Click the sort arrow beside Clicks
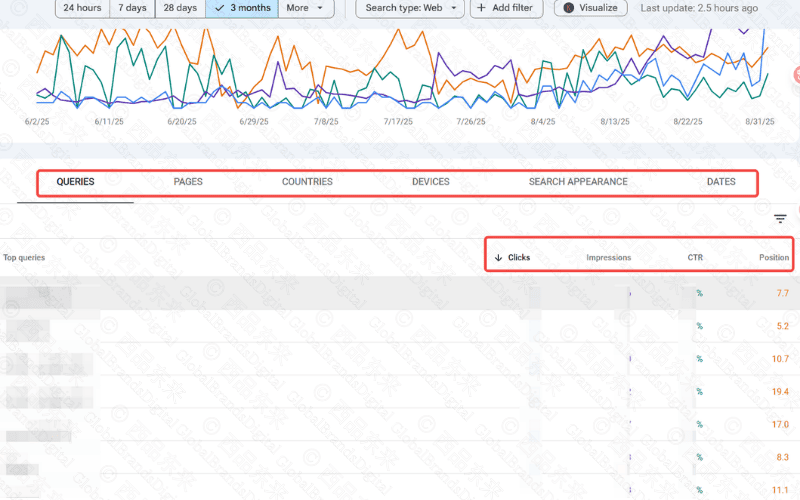The height and width of the screenshot is (500, 800). coord(498,258)
